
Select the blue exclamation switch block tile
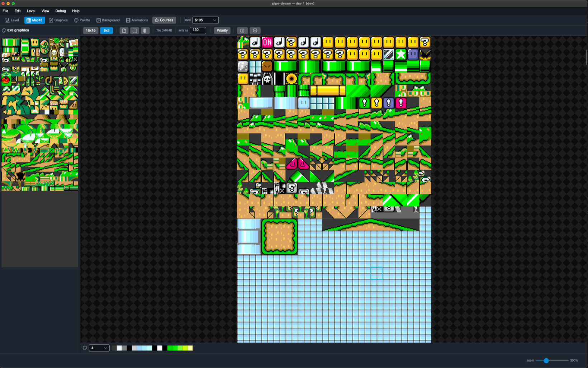click(x=389, y=103)
